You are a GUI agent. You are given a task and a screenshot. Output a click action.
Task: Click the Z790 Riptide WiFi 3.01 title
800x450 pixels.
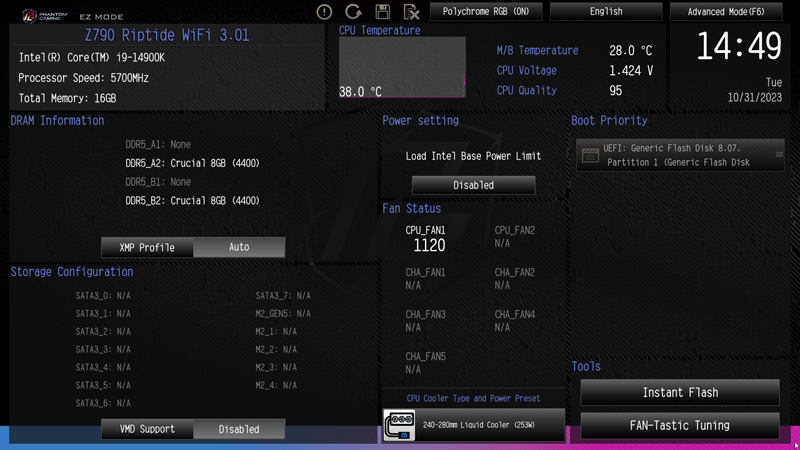167,35
